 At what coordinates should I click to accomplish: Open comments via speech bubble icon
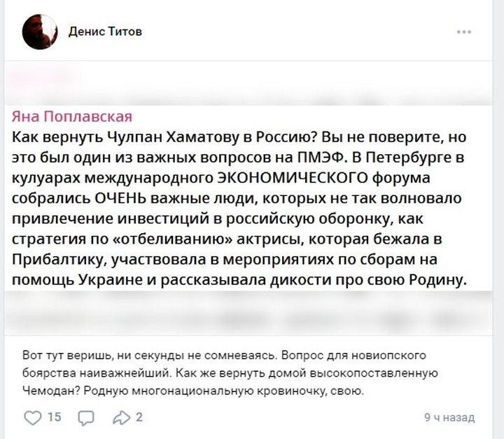coord(86,418)
